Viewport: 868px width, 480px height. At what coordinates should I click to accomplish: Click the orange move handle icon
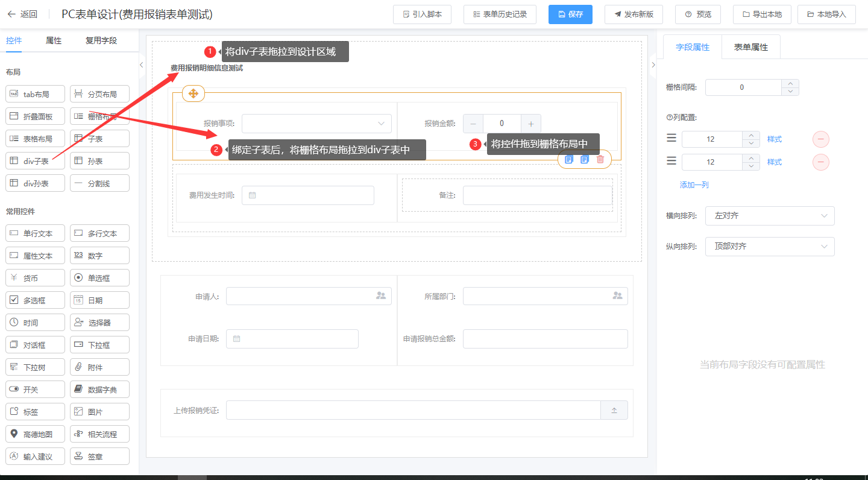click(193, 93)
